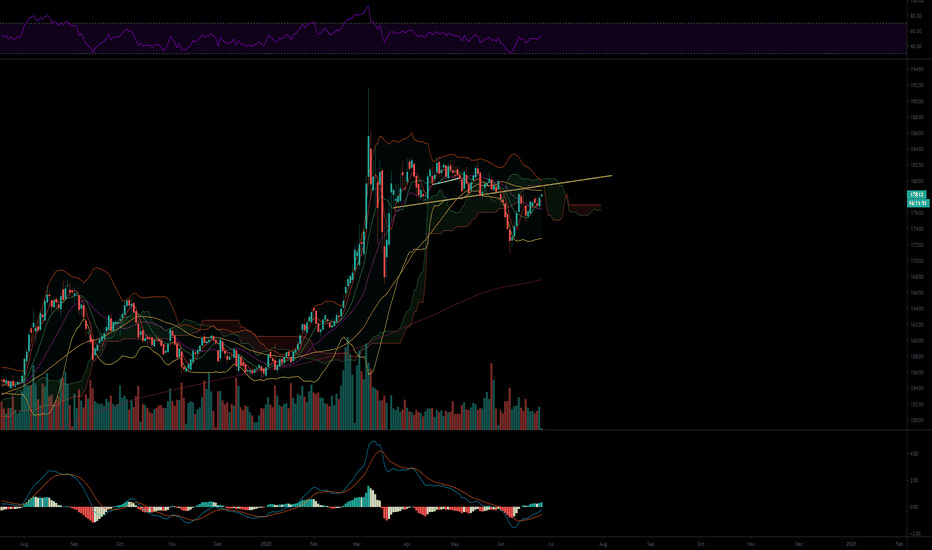The image size is (932, 550).
Task: Click the "0.00" MACD scale label
Action: coord(914,507)
